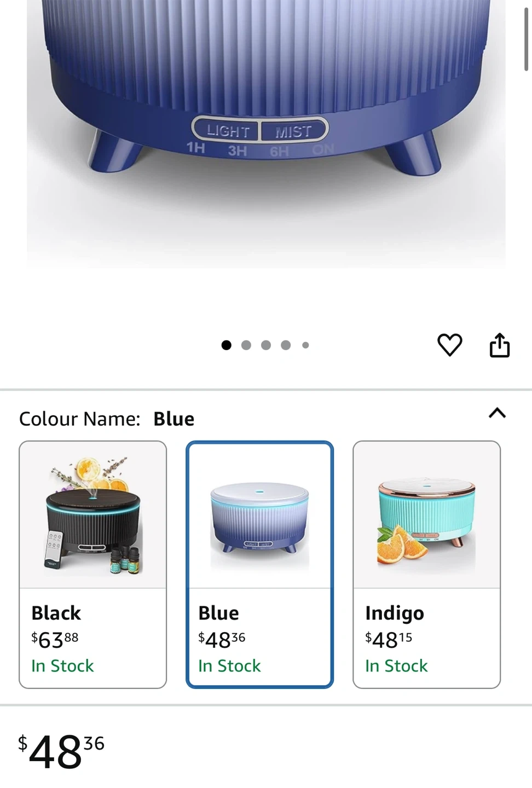Select the Indigo colour option
532x788 pixels.
[x=426, y=564]
